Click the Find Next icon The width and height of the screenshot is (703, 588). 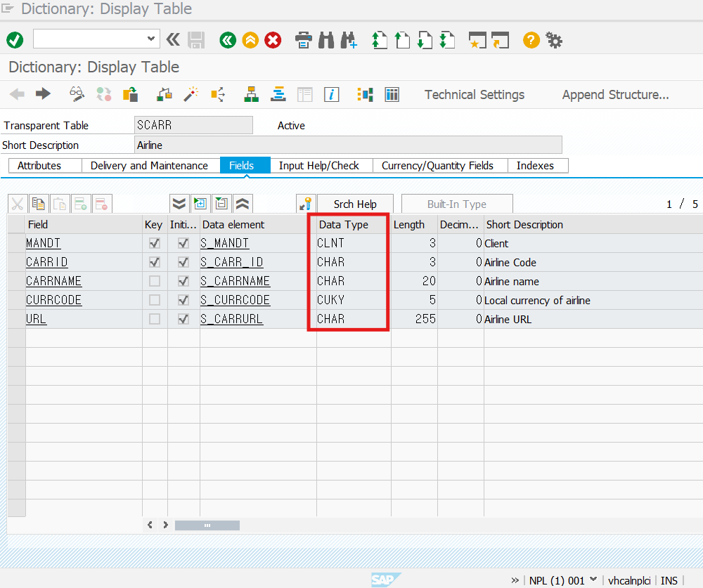[349, 40]
